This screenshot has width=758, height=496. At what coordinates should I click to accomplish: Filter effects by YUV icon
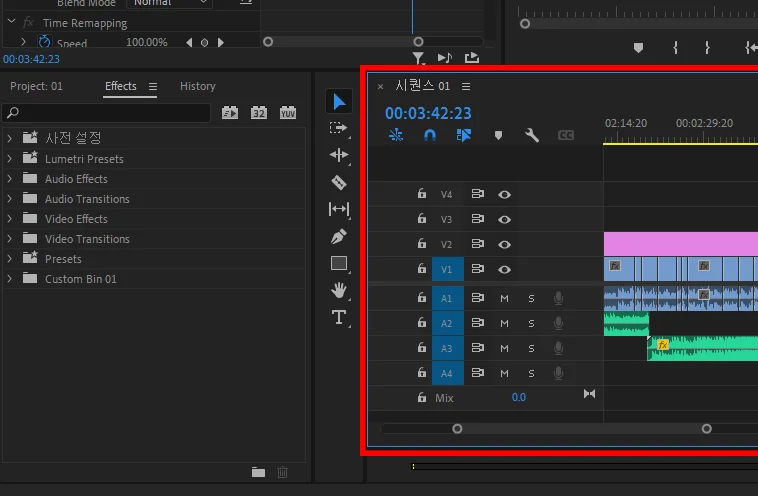tap(288, 113)
